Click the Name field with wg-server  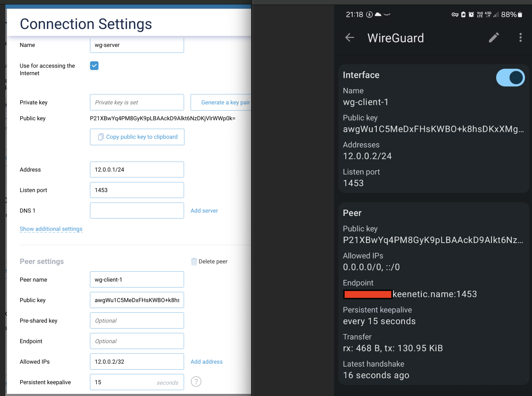(x=137, y=45)
